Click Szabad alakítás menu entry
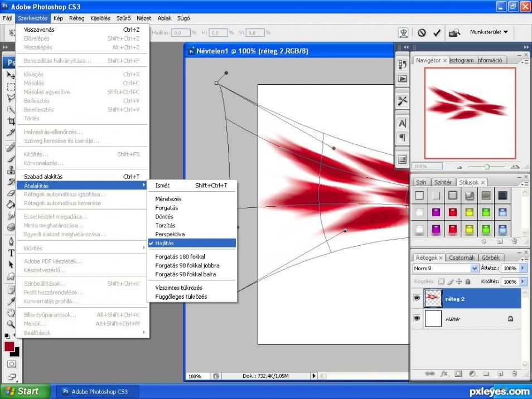This screenshot has height=399, width=532. (x=82, y=176)
